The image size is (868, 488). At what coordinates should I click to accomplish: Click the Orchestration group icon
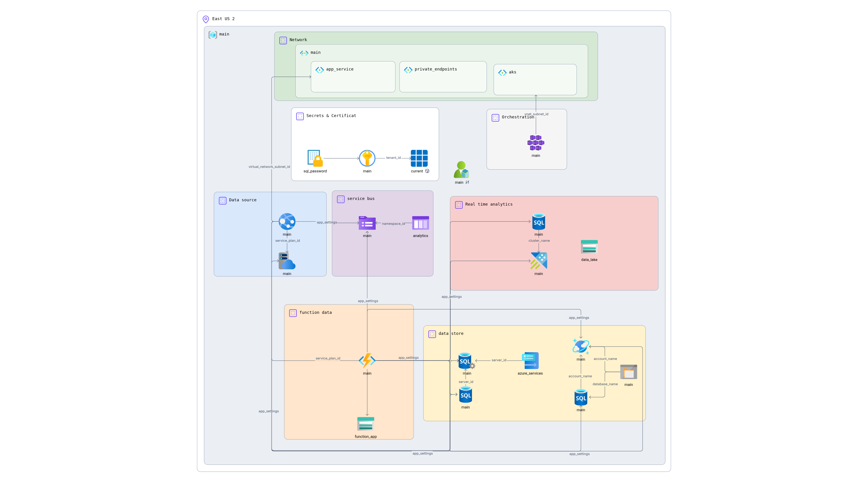(x=495, y=117)
